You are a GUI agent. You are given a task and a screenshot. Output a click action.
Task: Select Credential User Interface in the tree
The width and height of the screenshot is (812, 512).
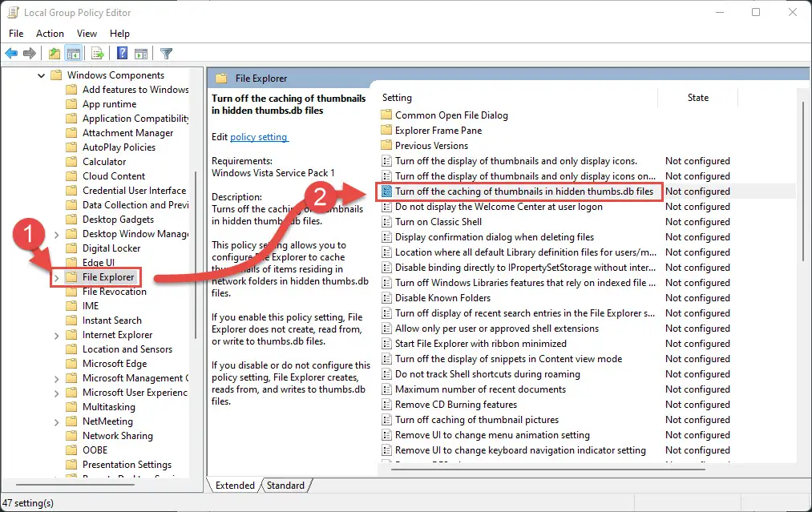[134, 191]
